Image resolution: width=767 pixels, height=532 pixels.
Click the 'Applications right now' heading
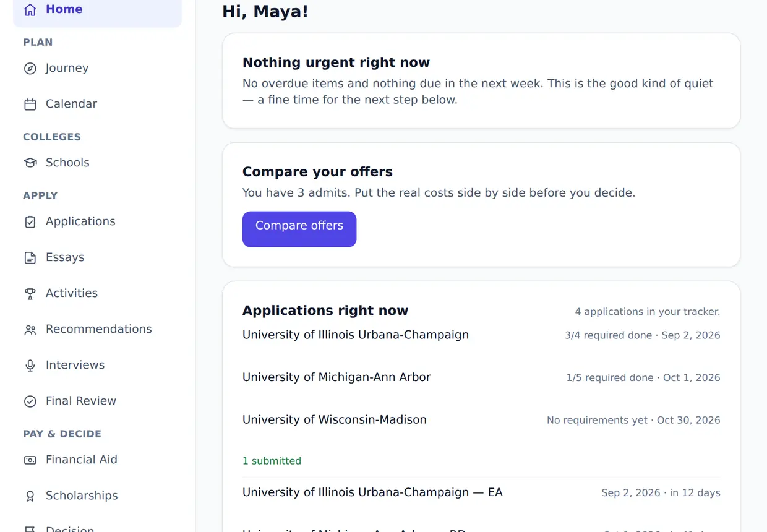[325, 311]
